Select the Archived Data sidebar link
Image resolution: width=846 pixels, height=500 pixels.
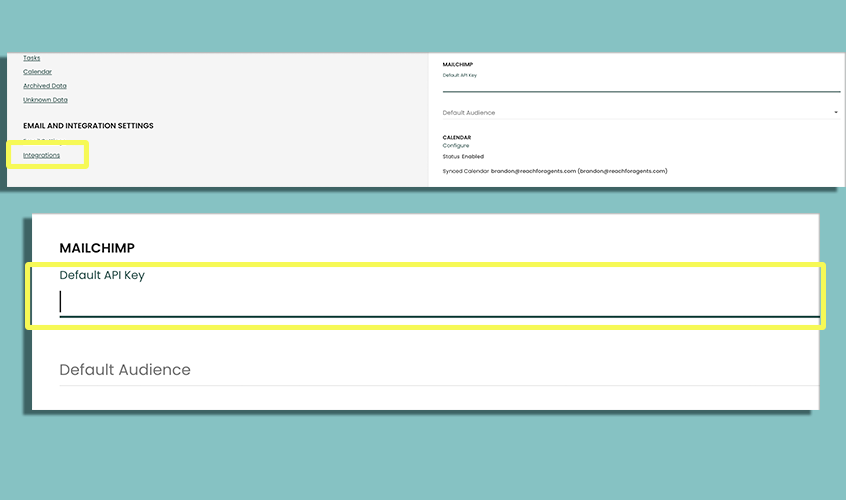pos(45,86)
